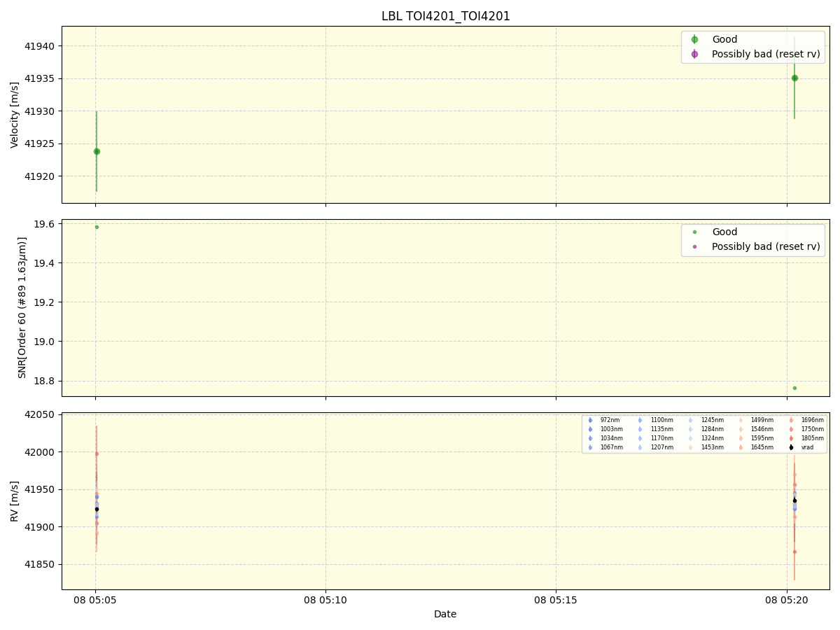
Task: Click the 1034nm legend marker
Action: 590,438
